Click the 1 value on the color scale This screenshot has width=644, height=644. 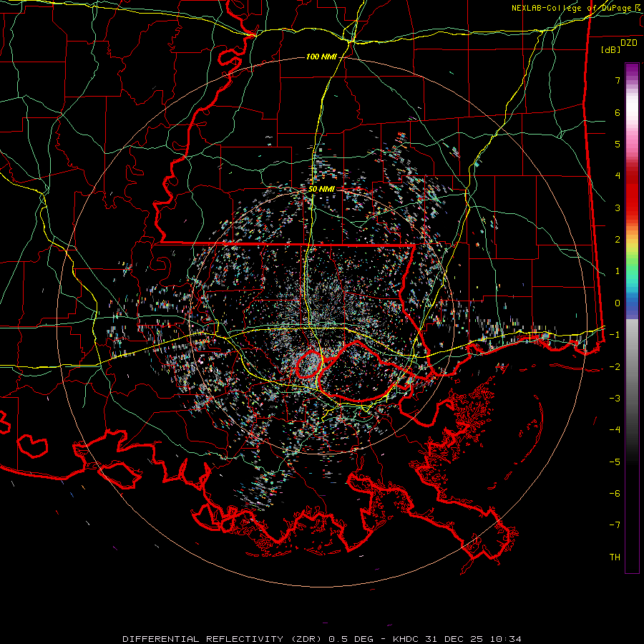pyautogui.click(x=618, y=271)
